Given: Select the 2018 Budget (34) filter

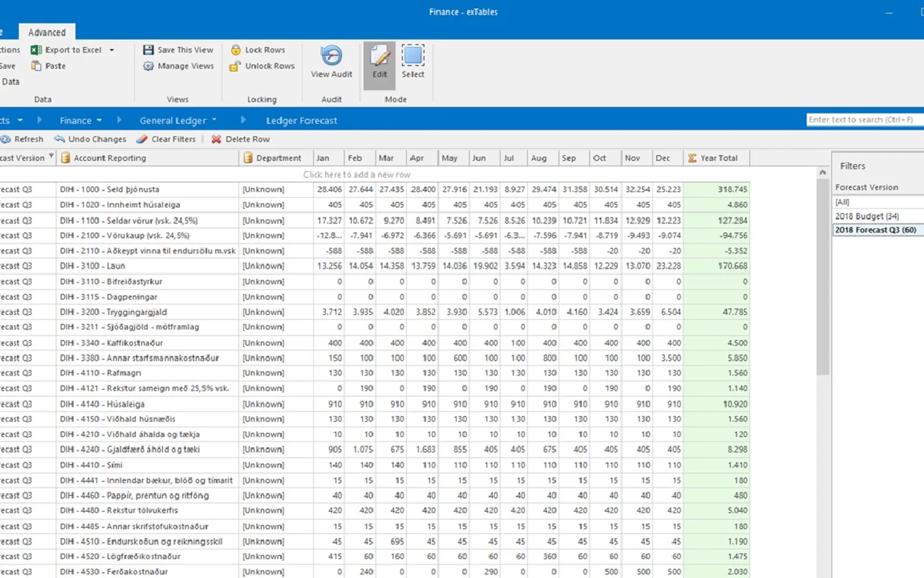Looking at the screenshot, I should (x=878, y=216).
